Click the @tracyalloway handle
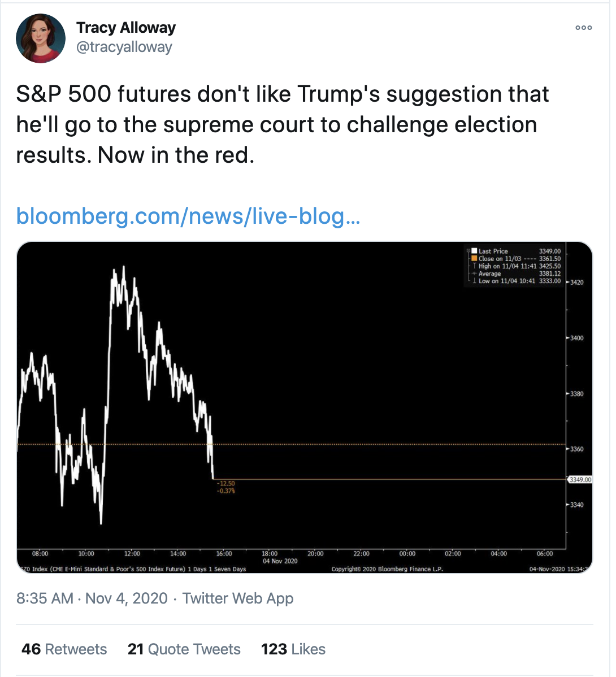The width and height of the screenshot is (616, 677). [124, 47]
